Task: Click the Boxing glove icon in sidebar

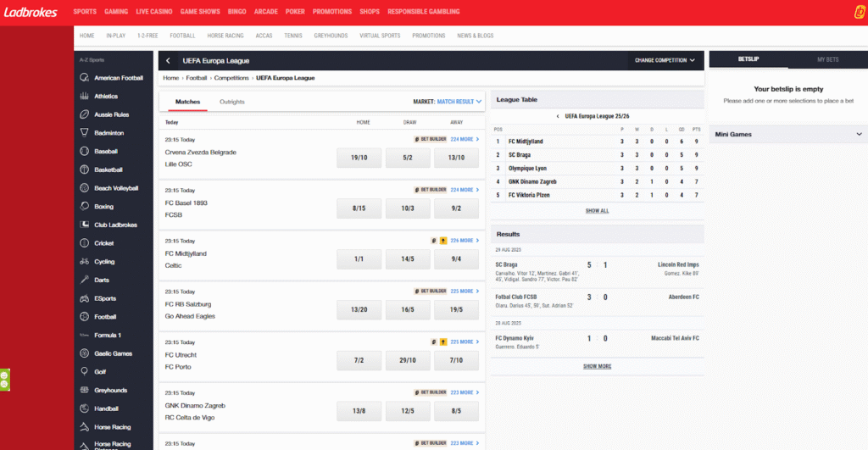Action: (x=85, y=206)
